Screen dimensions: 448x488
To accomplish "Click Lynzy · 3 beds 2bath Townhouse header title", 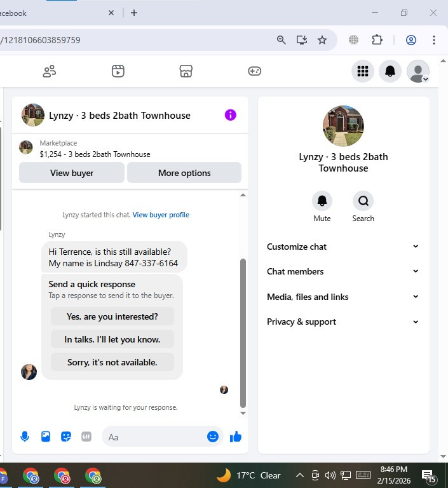I will coord(120,116).
